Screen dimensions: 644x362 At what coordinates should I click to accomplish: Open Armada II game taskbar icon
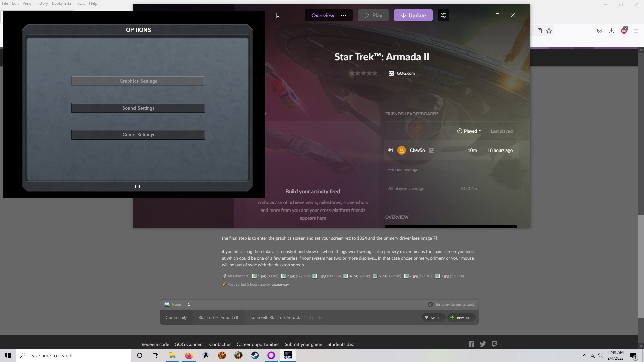pyautogui.click(x=288, y=355)
